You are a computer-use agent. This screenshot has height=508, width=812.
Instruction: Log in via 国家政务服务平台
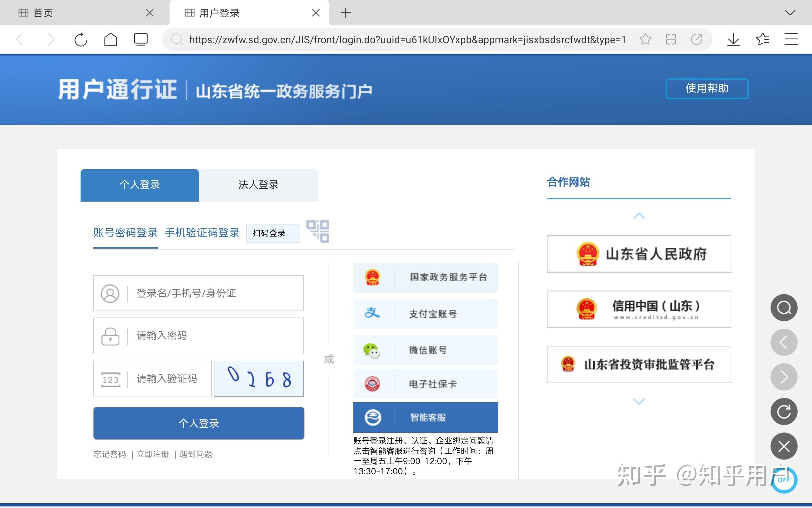[x=425, y=277]
